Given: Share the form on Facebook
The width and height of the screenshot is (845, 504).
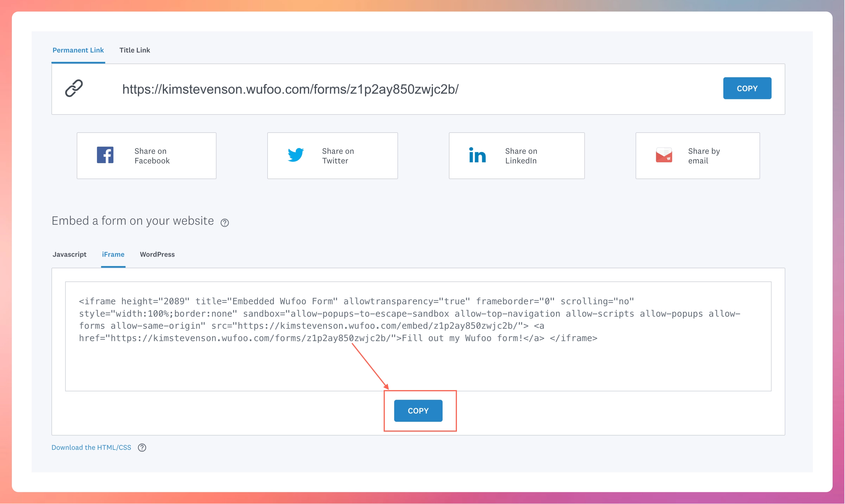Looking at the screenshot, I should pos(146,155).
